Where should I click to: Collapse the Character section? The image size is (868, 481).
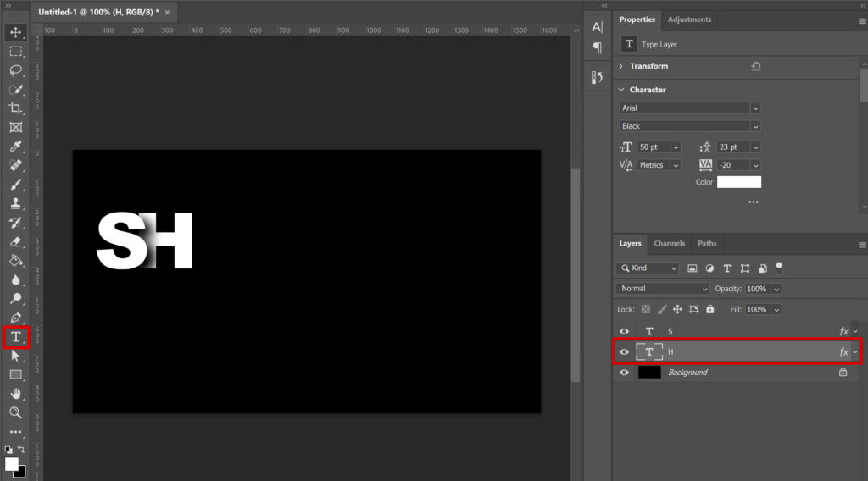coord(621,90)
